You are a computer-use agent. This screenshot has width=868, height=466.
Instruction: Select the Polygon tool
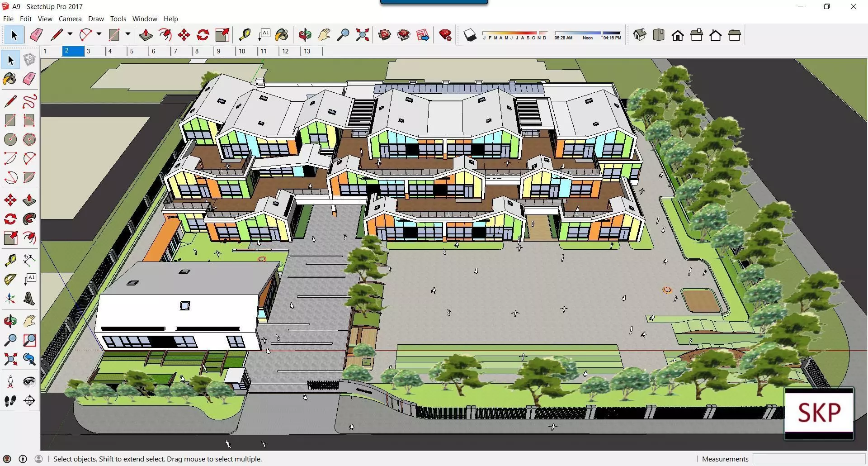[29, 139]
